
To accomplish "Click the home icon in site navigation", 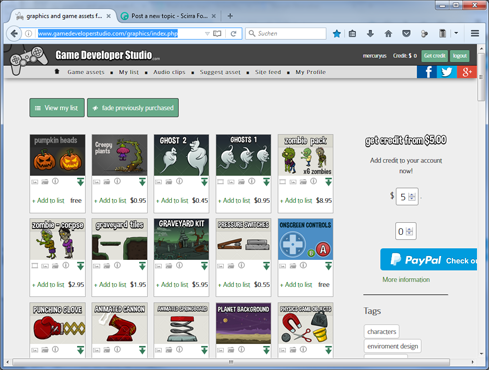I will coord(57,72).
